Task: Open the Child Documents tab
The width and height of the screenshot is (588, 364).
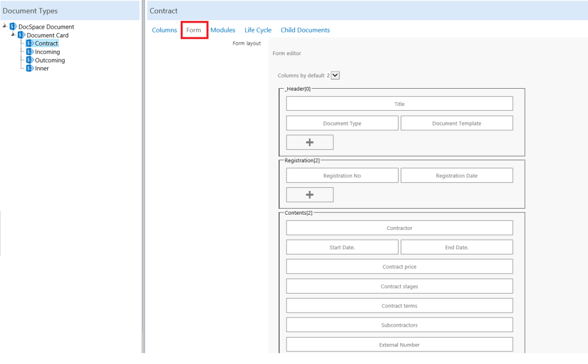Action: coord(305,30)
